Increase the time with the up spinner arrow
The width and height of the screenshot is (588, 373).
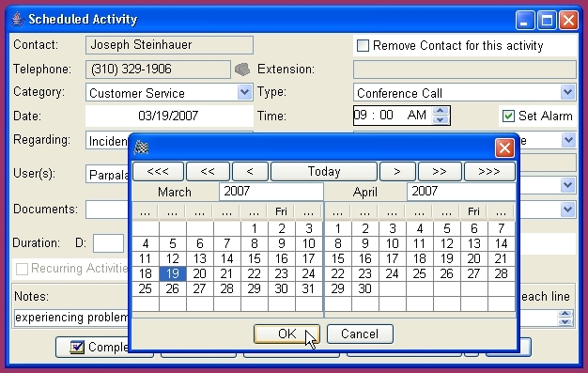(441, 111)
